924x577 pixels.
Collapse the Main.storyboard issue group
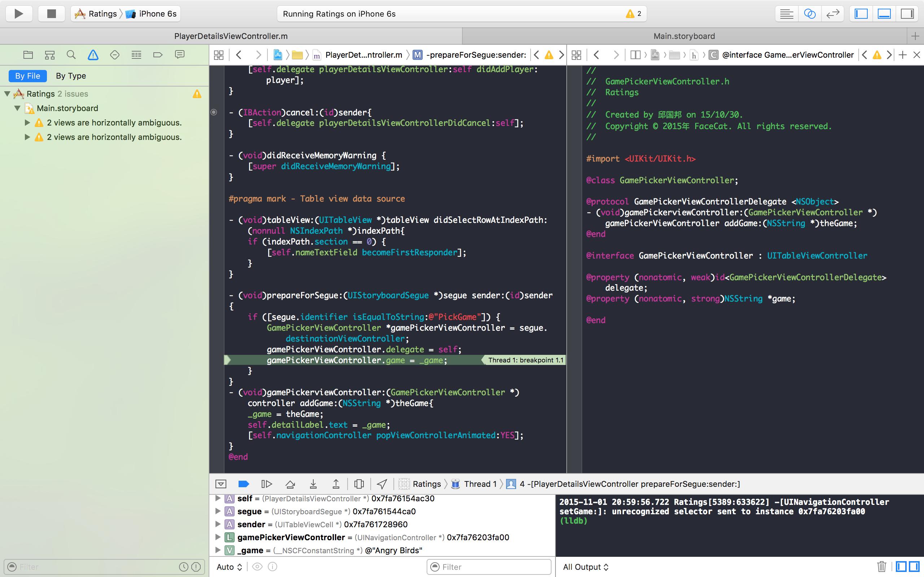pyautogui.click(x=17, y=109)
